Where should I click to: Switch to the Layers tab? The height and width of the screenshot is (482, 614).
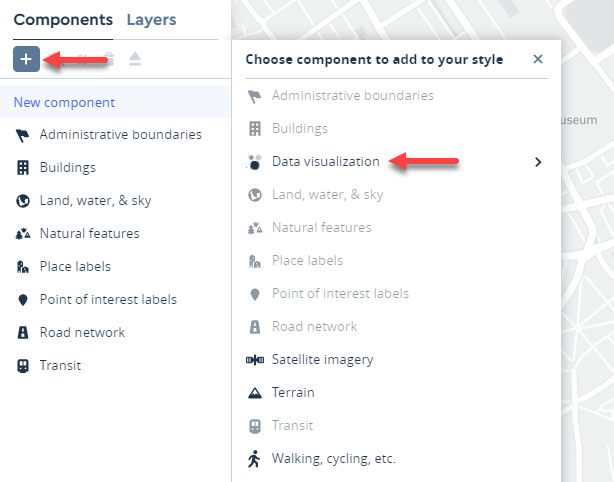(151, 20)
